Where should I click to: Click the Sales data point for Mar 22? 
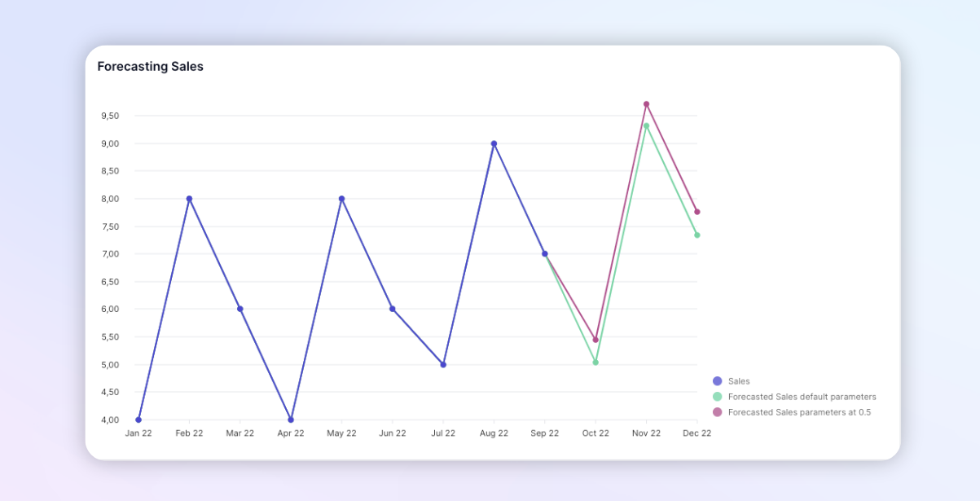(x=240, y=309)
